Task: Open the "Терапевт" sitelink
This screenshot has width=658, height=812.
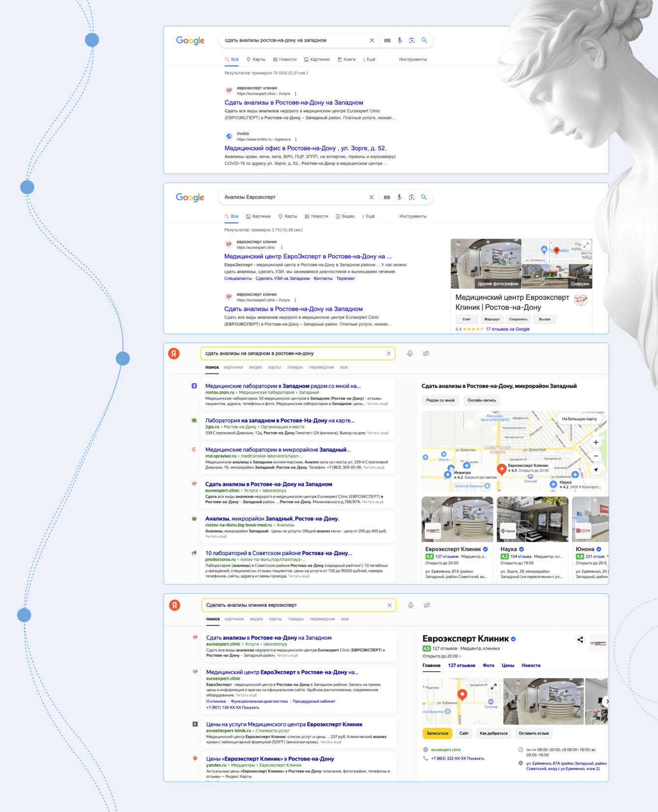Action: pyautogui.click(x=346, y=278)
